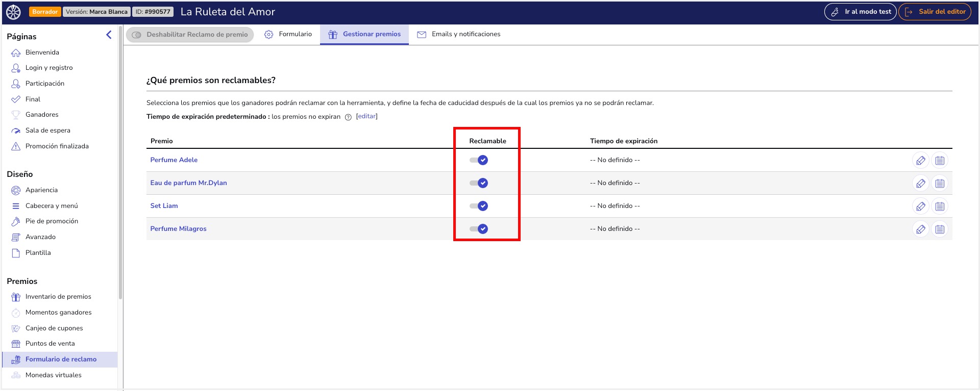Open the Apariencia design section
980x391 pixels.
tap(41, 190)
